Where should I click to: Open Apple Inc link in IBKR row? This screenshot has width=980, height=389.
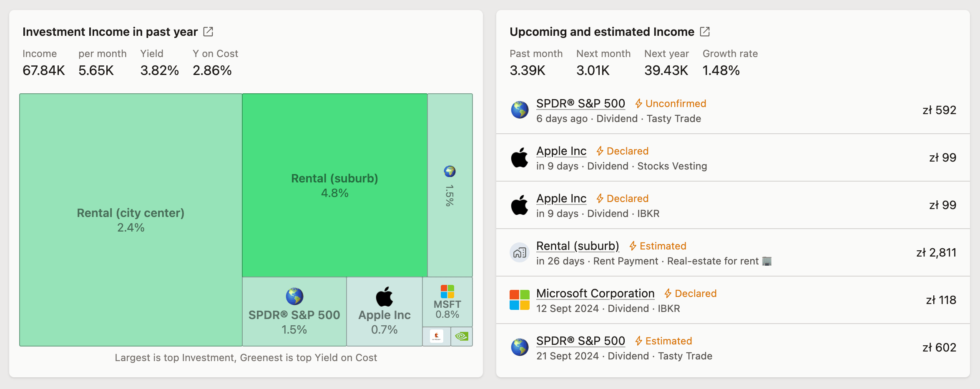point(561,199)
